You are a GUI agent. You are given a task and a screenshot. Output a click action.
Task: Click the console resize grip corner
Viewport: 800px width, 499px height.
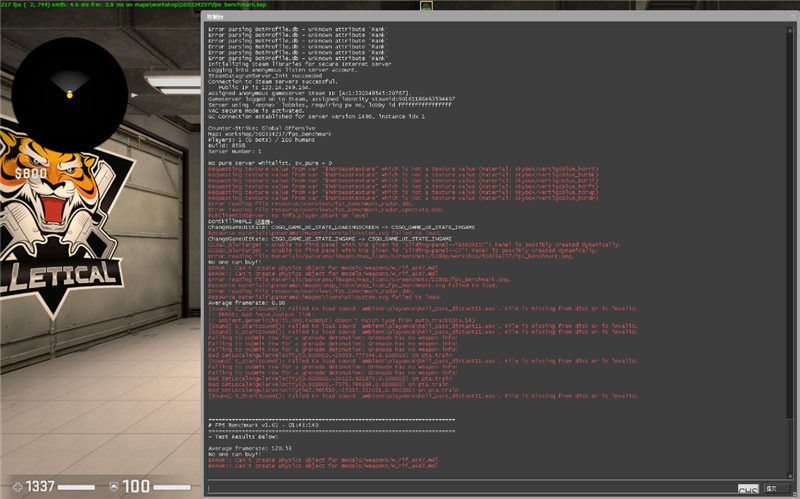point(795,494)
